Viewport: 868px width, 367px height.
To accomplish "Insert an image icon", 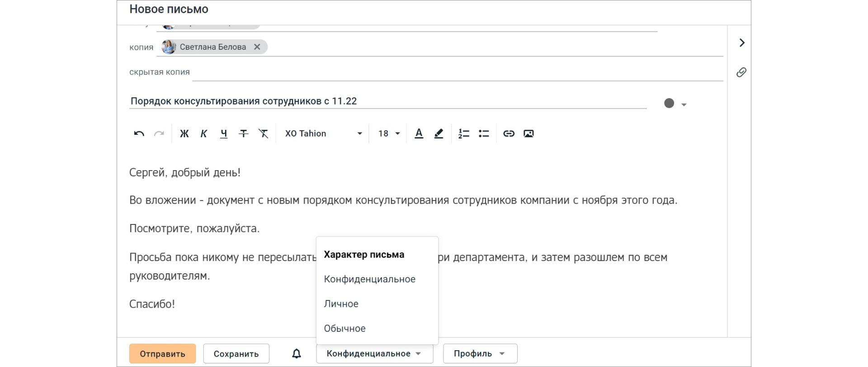I will click(x=528, y=133).
